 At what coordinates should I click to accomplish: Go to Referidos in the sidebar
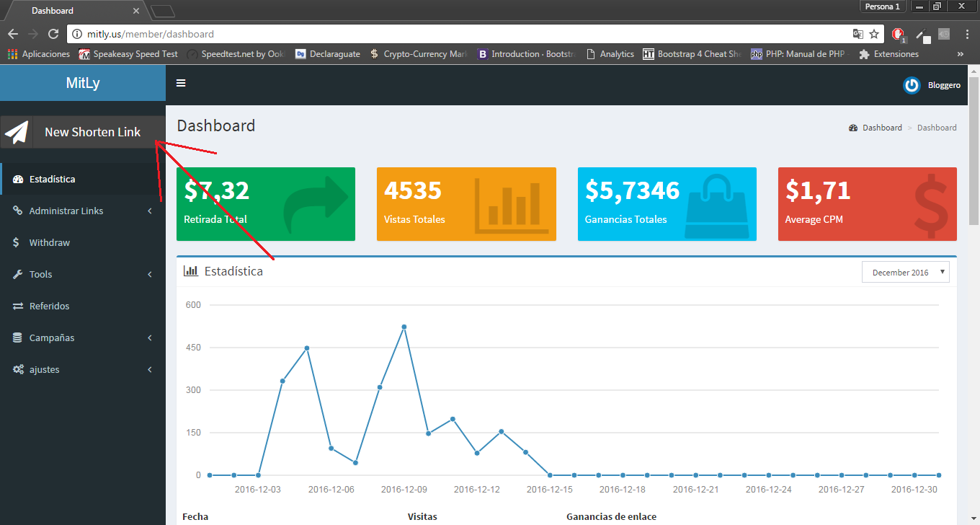(83, 306)
